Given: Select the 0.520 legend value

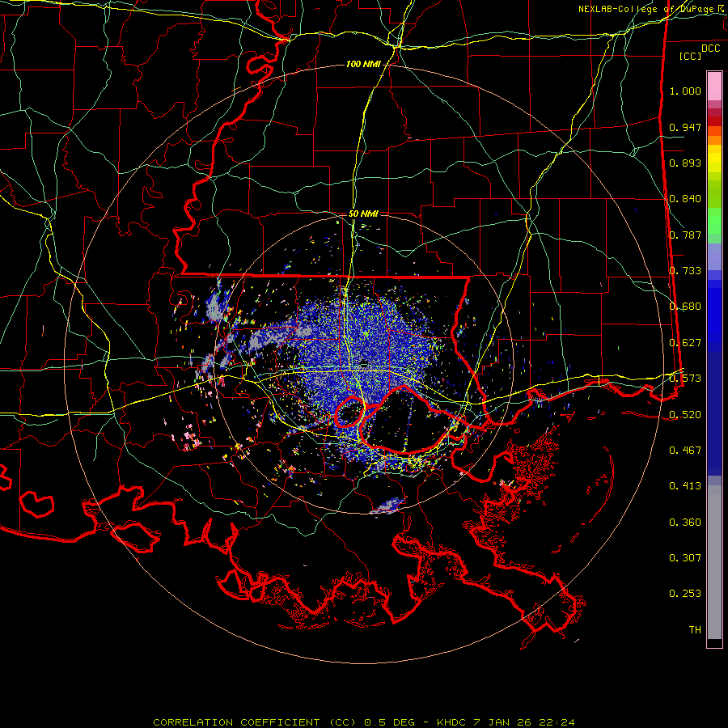Looking at the screenshot, I should 685,415.
